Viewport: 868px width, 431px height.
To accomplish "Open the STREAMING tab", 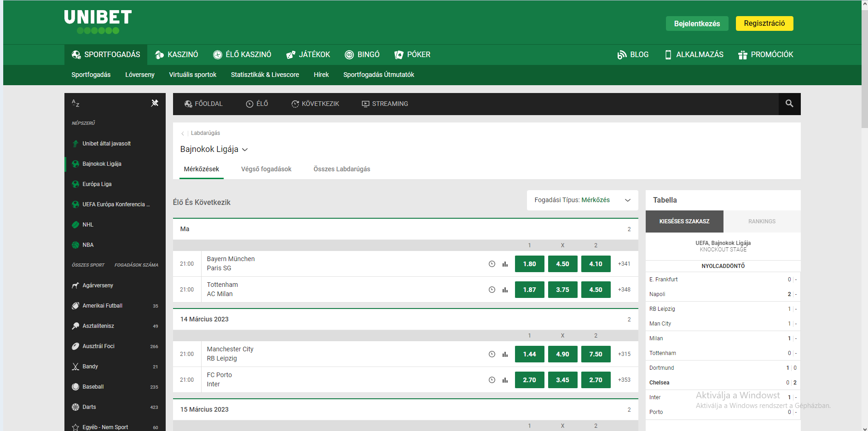I will pyautogui.click(x=385, y=104).
